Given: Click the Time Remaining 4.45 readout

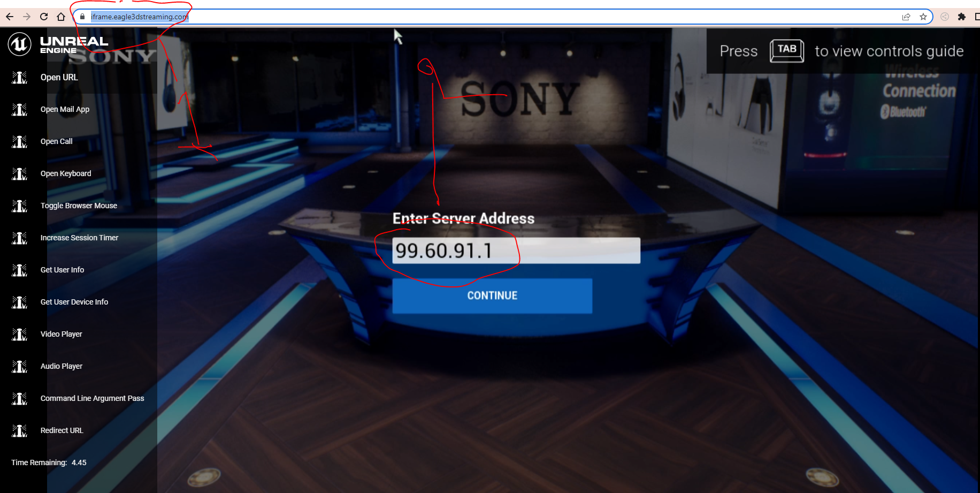Looking at the screenshot, I should (49, 462).
